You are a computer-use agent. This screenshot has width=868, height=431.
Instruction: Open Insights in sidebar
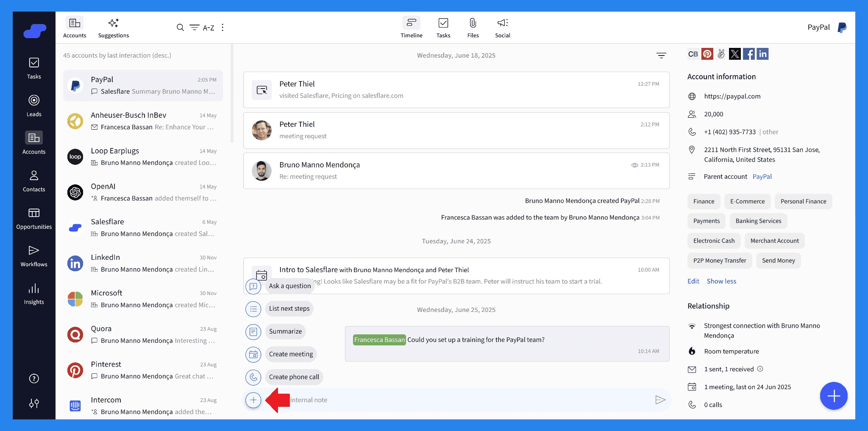(x=34, y=294)
